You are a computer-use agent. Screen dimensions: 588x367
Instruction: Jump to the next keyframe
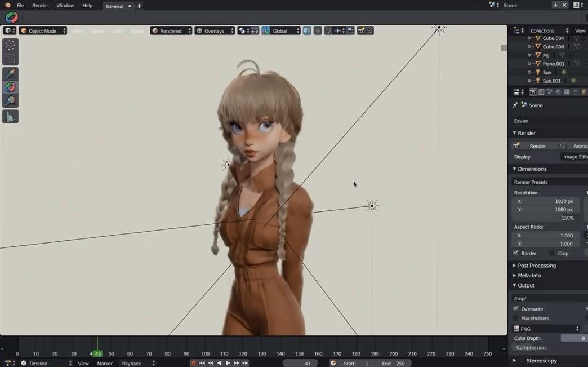point(237,363)
